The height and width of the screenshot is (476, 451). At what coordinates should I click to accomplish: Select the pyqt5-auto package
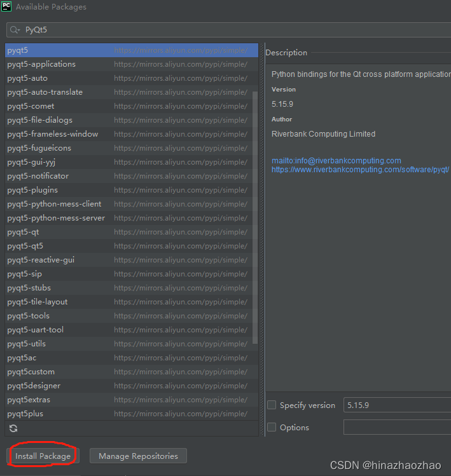(132, 78)
